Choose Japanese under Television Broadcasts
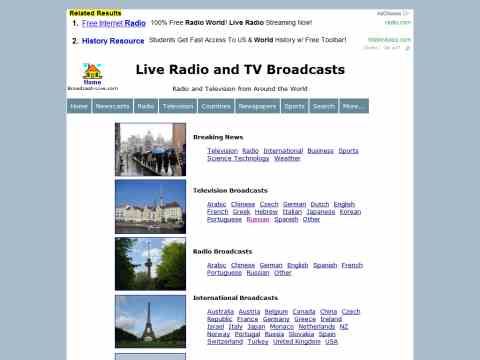The width and height of the screenshot is (480, 360). click(x=321, y=212)
